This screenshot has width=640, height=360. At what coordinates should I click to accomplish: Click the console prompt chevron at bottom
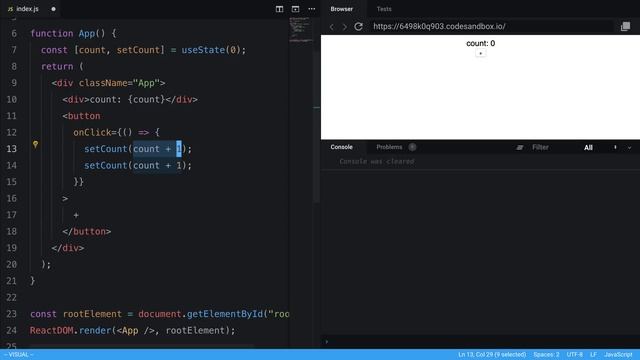coord(327,342)
